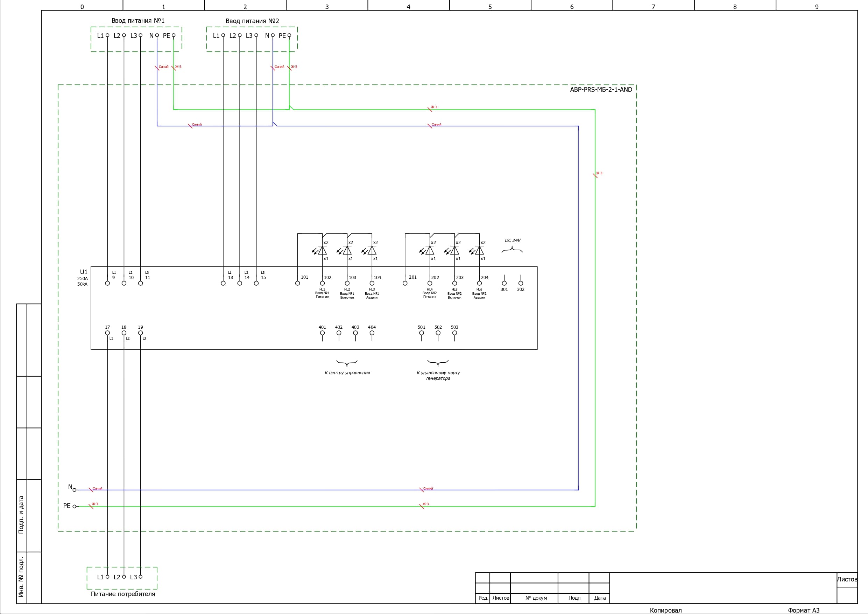Click the № докум title block cell
The width and height of the screenshot is (868, 614).
536,598
